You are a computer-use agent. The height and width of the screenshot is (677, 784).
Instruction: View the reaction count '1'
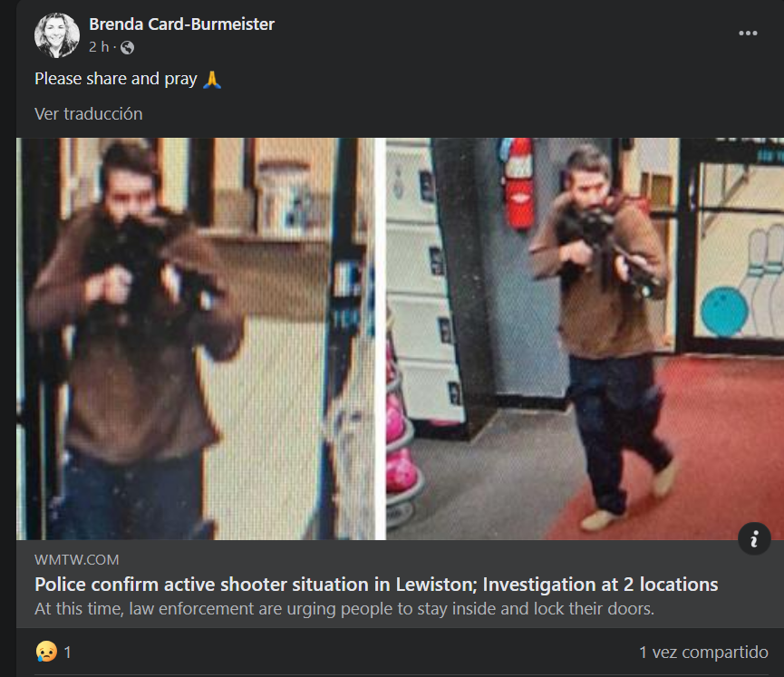point(67,652)
